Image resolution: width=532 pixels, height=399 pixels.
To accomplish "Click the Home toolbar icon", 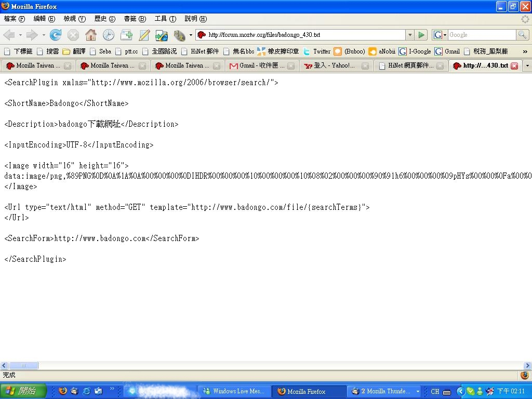I will point(91,35).
